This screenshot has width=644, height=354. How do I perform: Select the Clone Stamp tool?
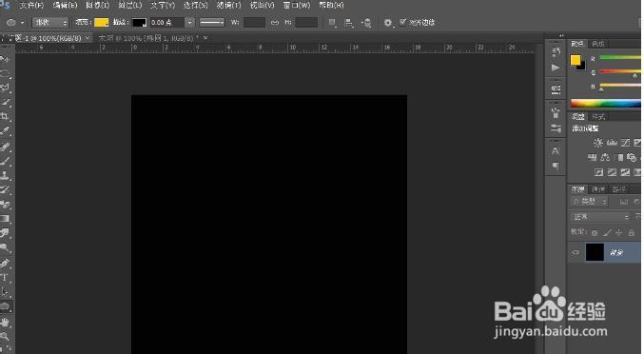[x=5, y=175]
